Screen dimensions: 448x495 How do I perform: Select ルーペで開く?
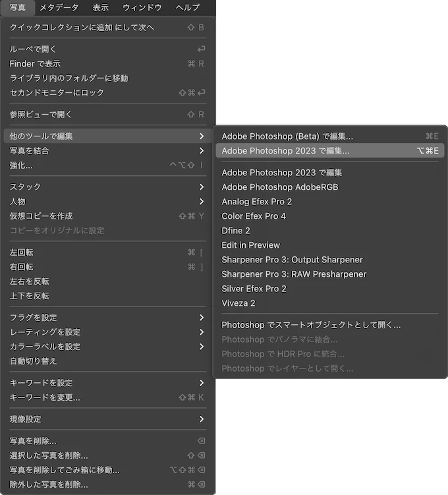108,49
